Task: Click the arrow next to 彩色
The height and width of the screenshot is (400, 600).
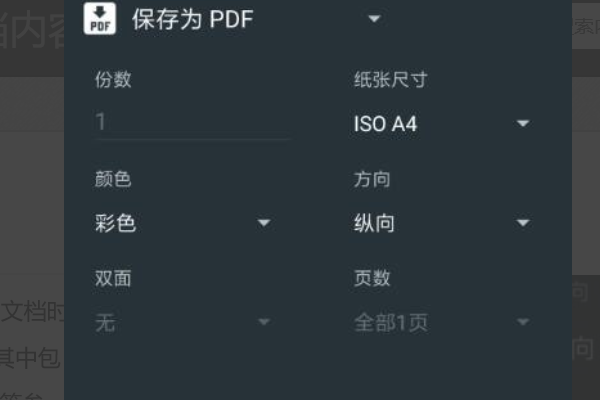Action: (264, 223)
